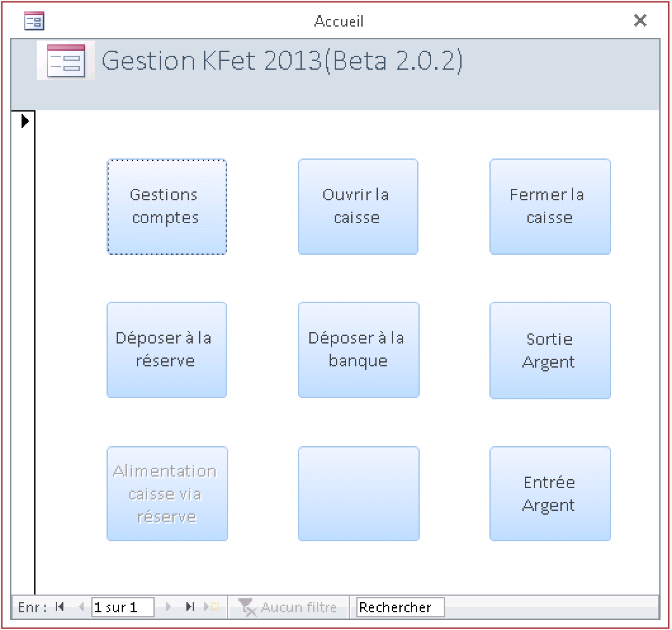Choose Déposer à la réserve
Image resolution: width=672 pixels, height=630 pixels.
tap(166, 350)
